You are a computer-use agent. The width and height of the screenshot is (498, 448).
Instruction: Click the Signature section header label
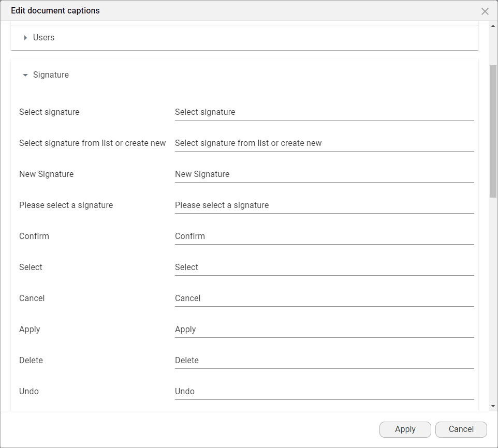pyautogui.click(x=51, y=75)
